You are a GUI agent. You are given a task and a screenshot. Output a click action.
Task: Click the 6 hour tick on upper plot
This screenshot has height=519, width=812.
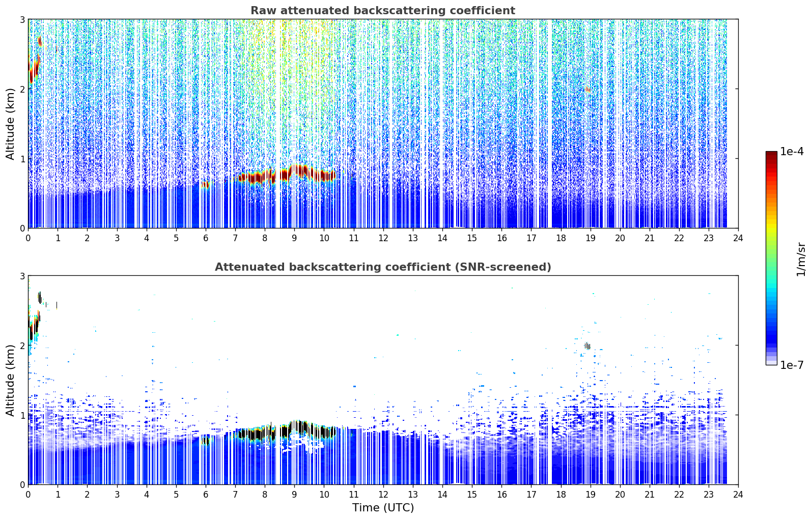click(206, 238)
